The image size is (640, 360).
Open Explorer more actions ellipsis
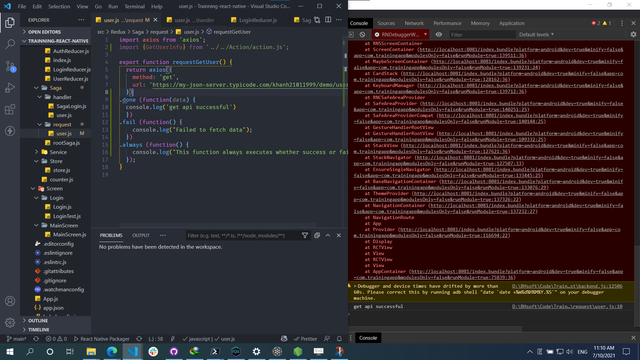(x=81, y=20)
